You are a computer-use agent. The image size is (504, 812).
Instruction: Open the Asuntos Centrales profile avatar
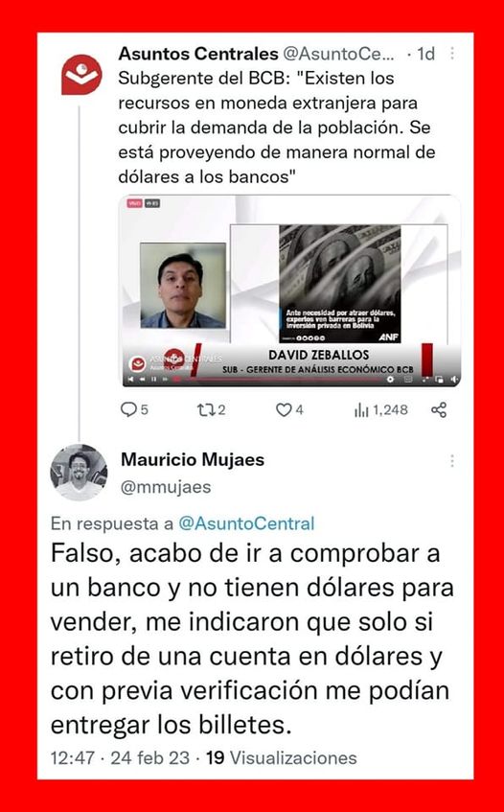(81, 74)
